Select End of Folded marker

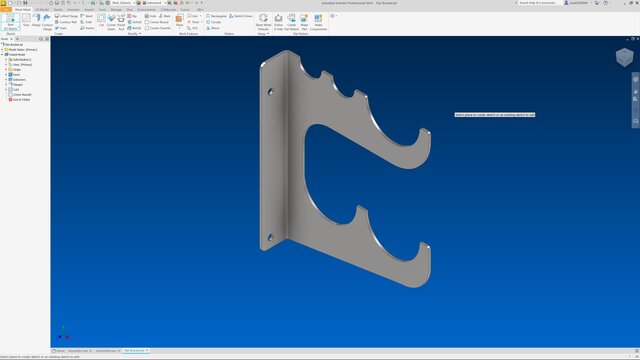pos(19,100)
